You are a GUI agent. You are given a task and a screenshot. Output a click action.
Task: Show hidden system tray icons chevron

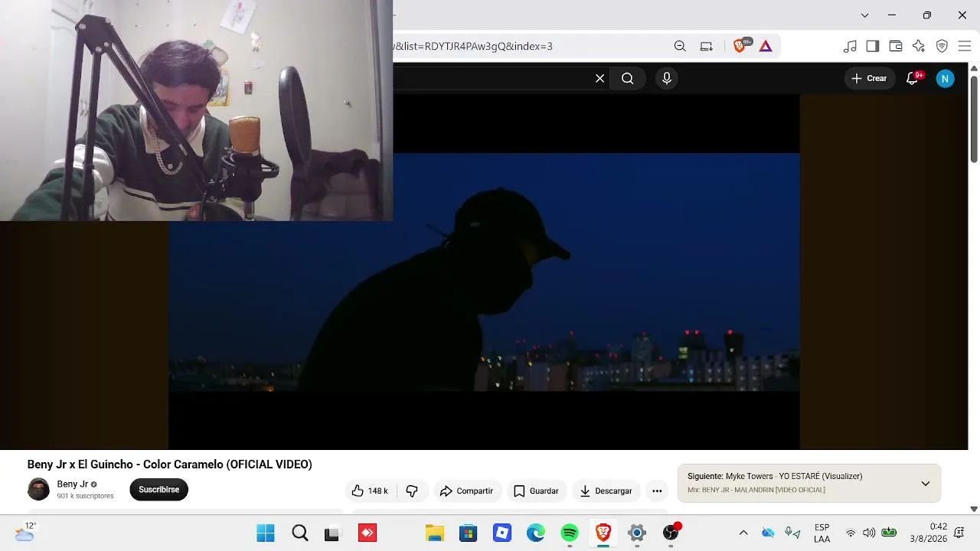(x=743, y=533)
